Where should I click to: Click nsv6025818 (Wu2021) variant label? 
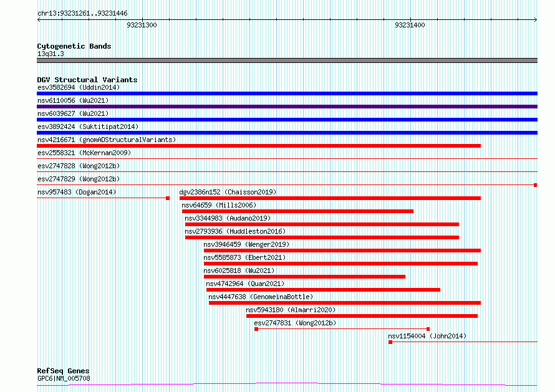(239, 270)
